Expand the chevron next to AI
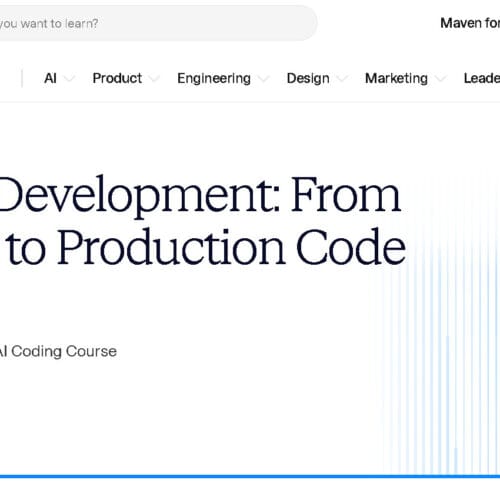Screen dimensions: 500x500 click(69, 79)
